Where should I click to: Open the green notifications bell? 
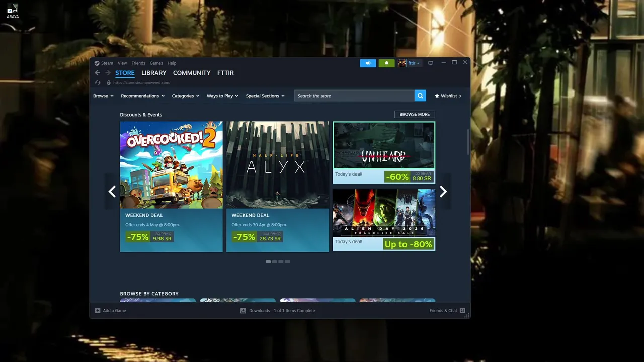click(386, 63)
